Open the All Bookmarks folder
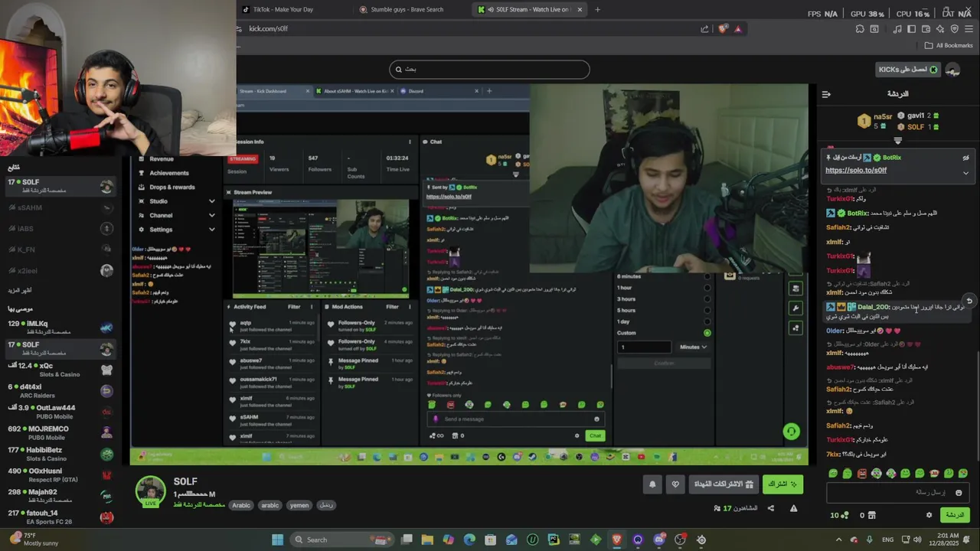Viewport: 980px width, 551px height. click(x=948, y=45)
